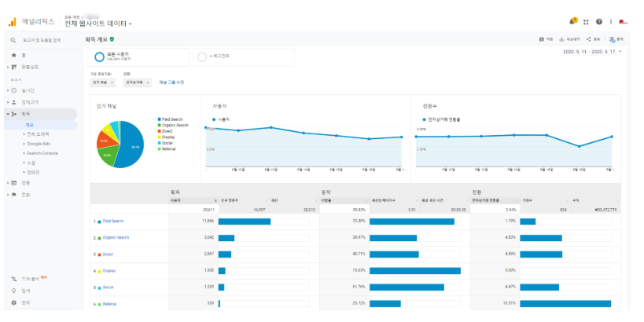Expand the 전체 트래픽 submenu
Image resolution: width=644 pixels, height=322 pixels.
[x=38, y=134]
